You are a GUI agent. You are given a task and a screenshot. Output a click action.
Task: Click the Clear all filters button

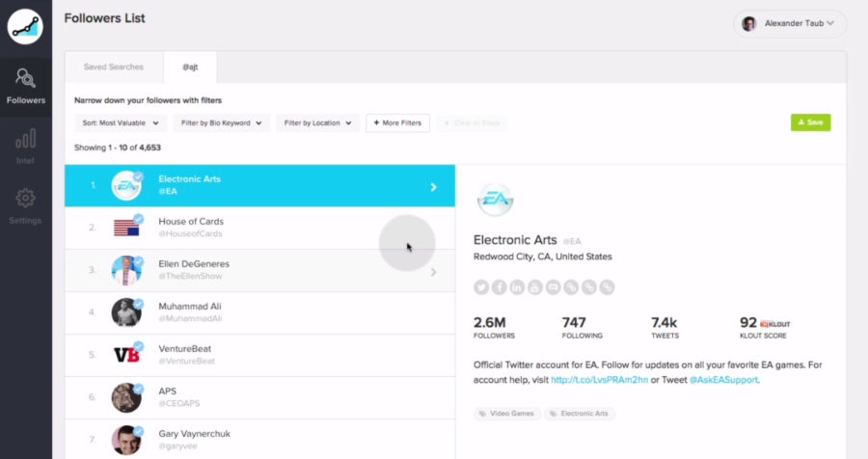[472, 122]
